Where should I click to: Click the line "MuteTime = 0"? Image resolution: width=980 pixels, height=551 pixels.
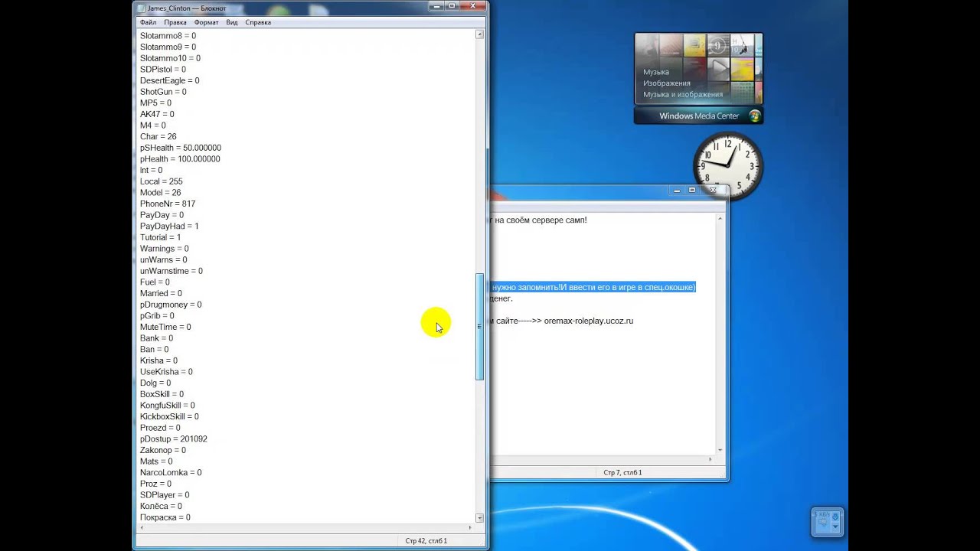point(165,327)
